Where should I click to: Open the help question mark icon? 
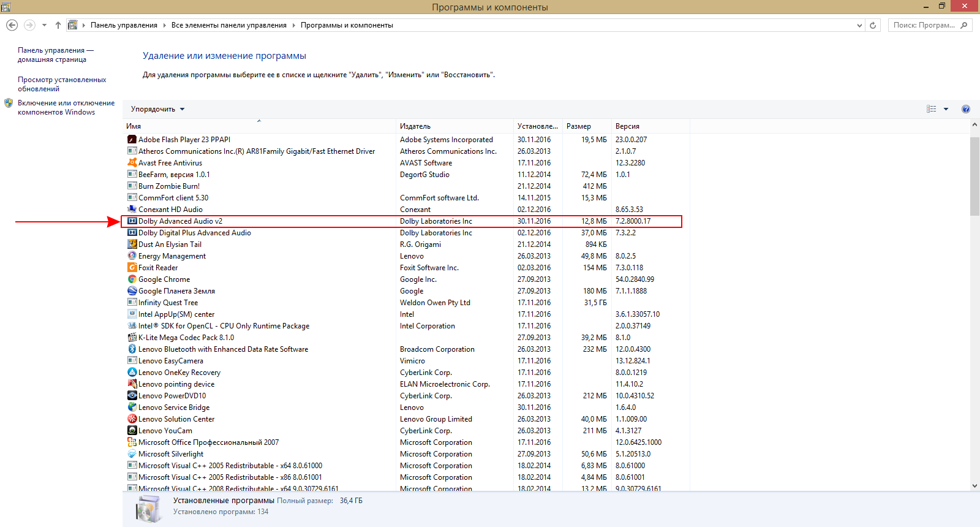point(966,109)
